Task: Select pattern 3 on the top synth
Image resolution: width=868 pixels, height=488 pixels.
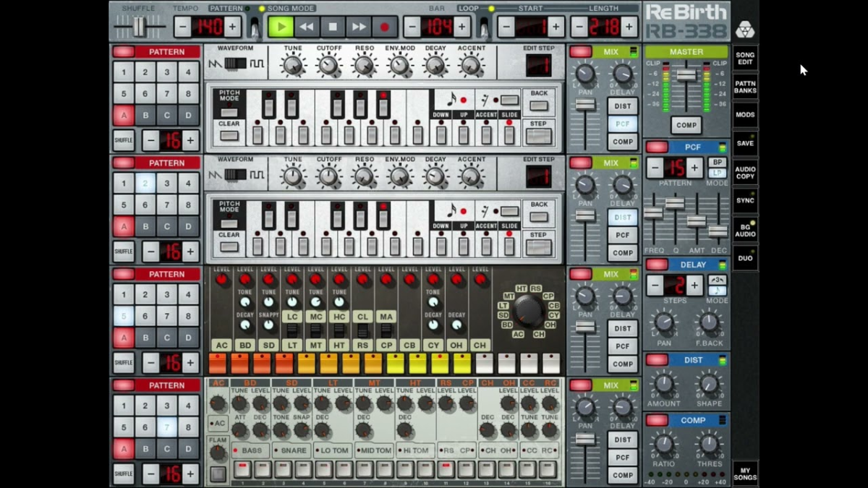Action: click(x=167, y=72)
